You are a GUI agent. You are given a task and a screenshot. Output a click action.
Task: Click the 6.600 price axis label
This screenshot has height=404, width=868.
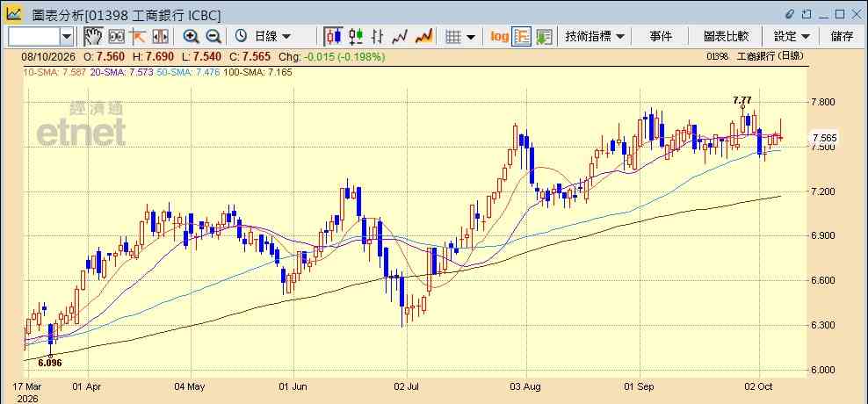[822, 280]
